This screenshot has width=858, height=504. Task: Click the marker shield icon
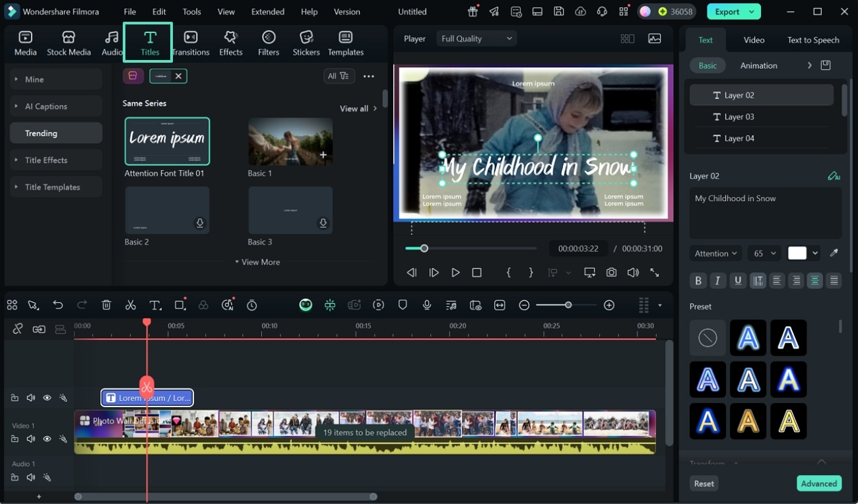403,305
